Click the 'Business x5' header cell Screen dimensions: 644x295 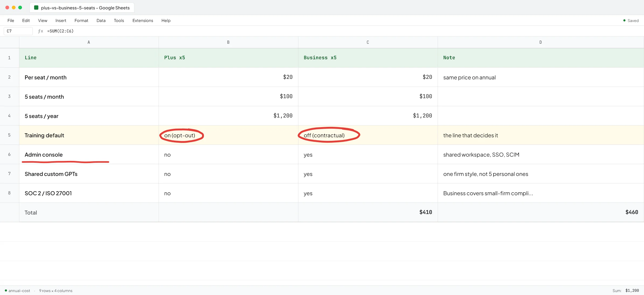pos(368,58)
